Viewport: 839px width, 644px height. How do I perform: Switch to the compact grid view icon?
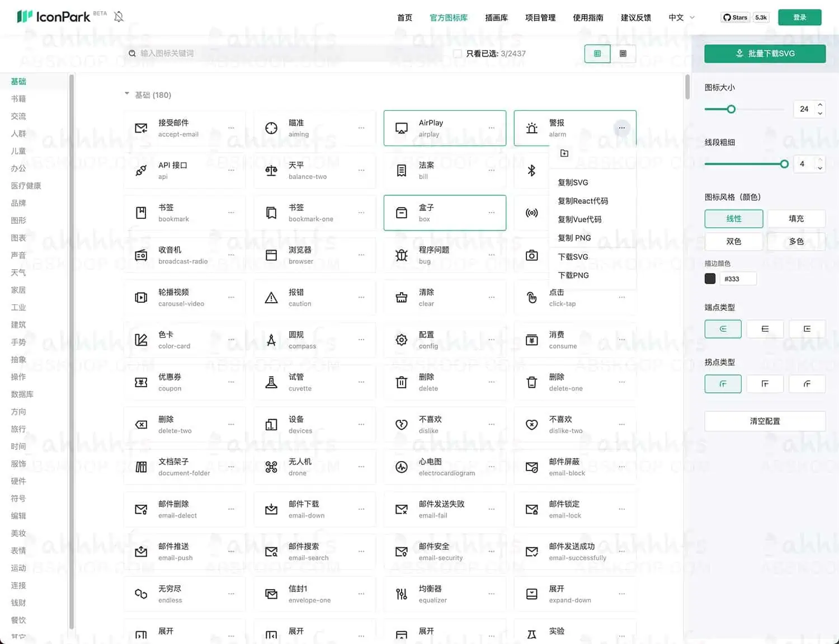pos(622,53)
